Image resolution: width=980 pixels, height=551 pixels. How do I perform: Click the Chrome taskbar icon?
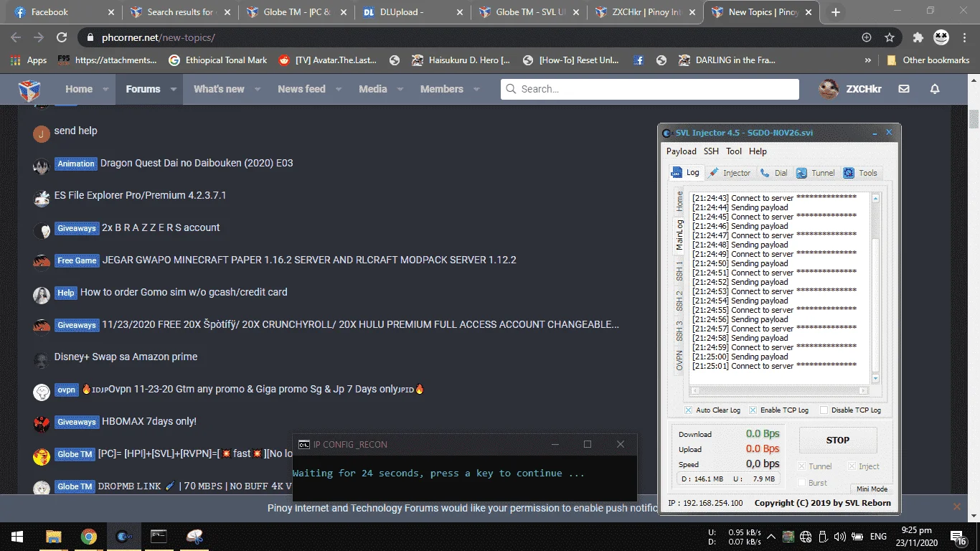tap(89, 537)
